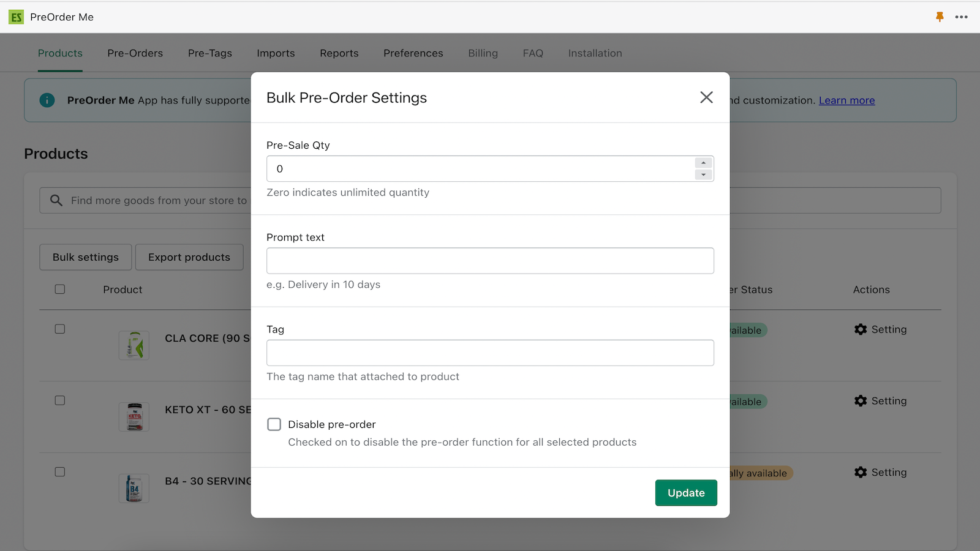This screenshot has width=980, height=551.
Task: Click the ES PreOrder Me logo icon
Action: (x=16, y=17)
